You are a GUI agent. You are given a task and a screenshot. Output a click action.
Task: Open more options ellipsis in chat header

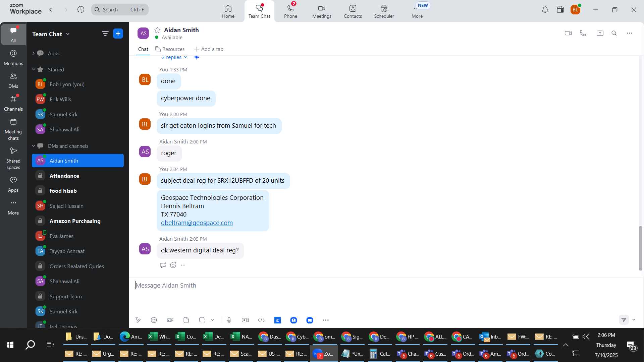[630, 33]
